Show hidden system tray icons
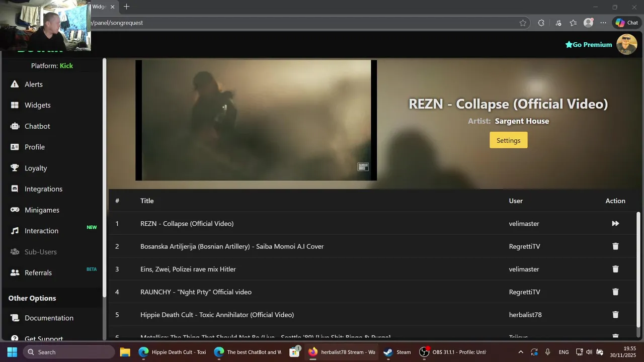Viewport: 644px width, 362px height. click(x=521, y=352)
